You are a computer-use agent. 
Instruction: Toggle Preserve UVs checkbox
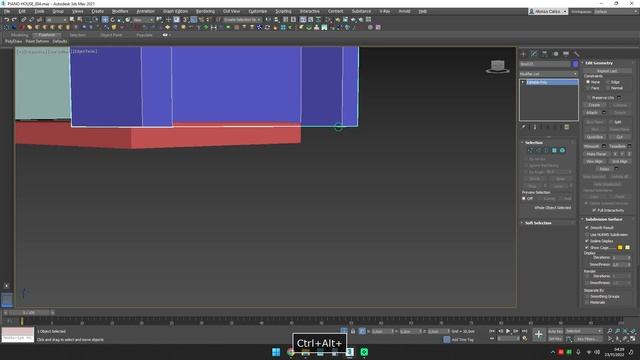(x=589, y=98)
